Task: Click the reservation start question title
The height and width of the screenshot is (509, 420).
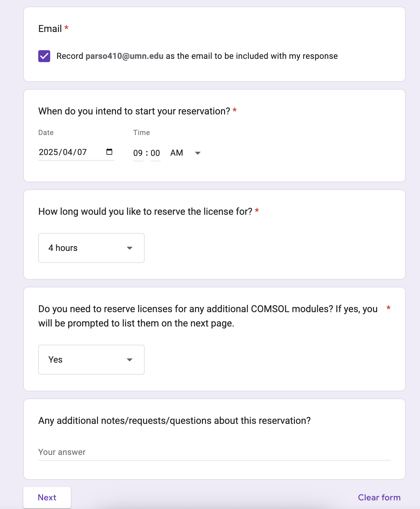Action: point(134,111)
